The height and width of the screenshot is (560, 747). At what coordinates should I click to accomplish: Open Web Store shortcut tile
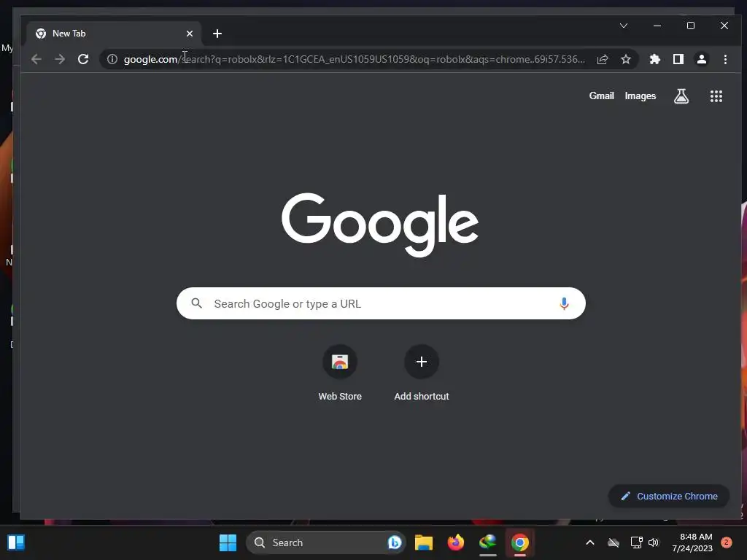(x=340, y=373)
